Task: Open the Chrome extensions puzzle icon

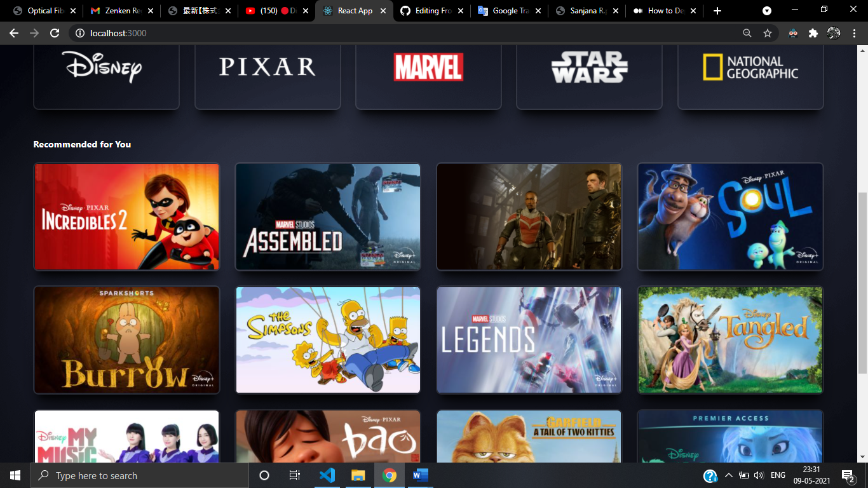Action: coord(814,34)
